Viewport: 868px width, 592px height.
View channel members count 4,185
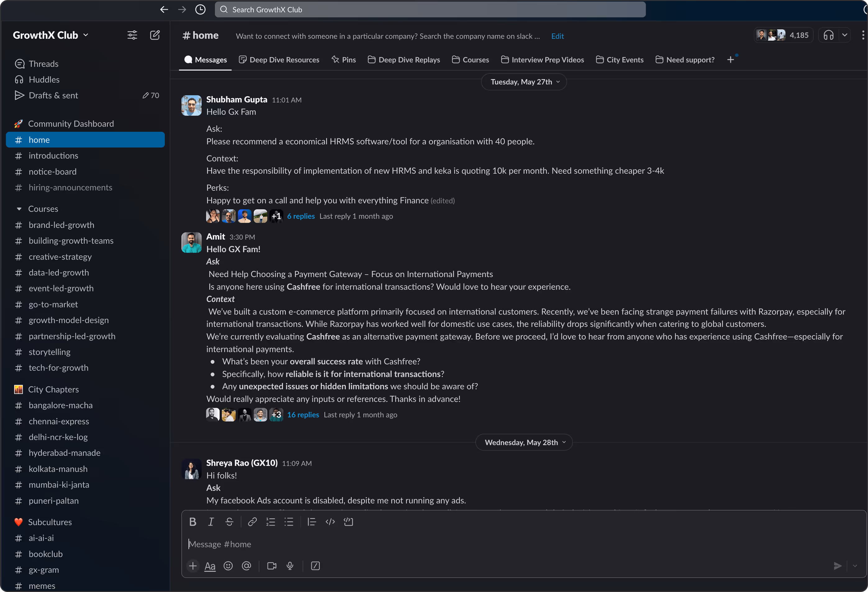[x=783, y=35]
